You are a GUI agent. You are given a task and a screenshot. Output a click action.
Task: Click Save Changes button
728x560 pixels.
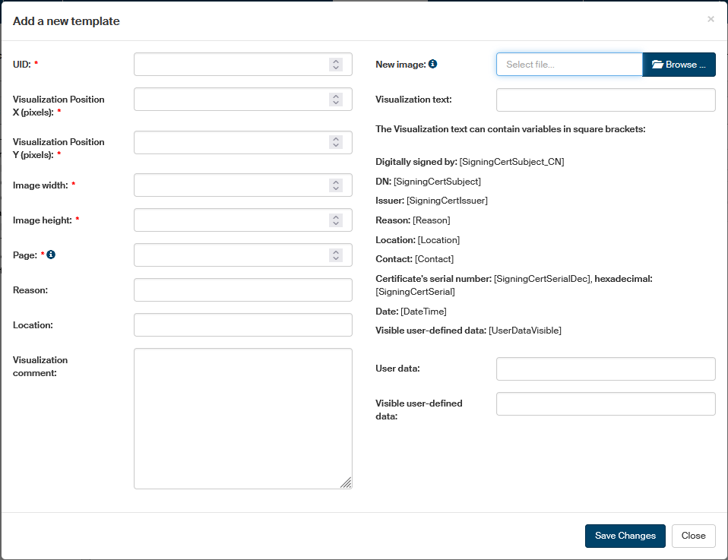click(625, 536)
